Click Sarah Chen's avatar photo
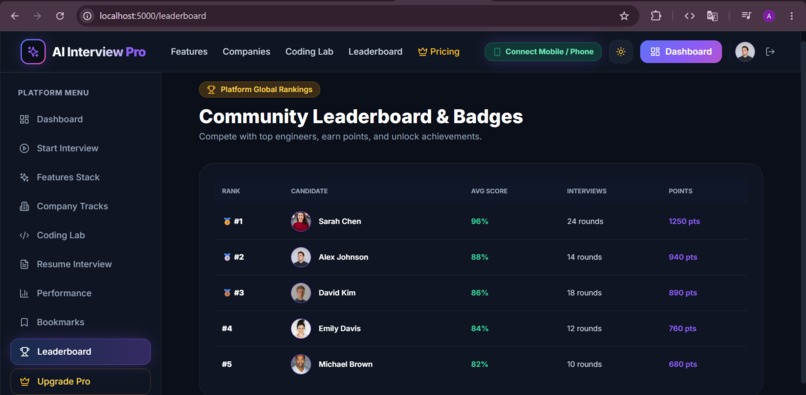Image resolution: width=806 pixels, height=395 pixels. tap(301, 221)
